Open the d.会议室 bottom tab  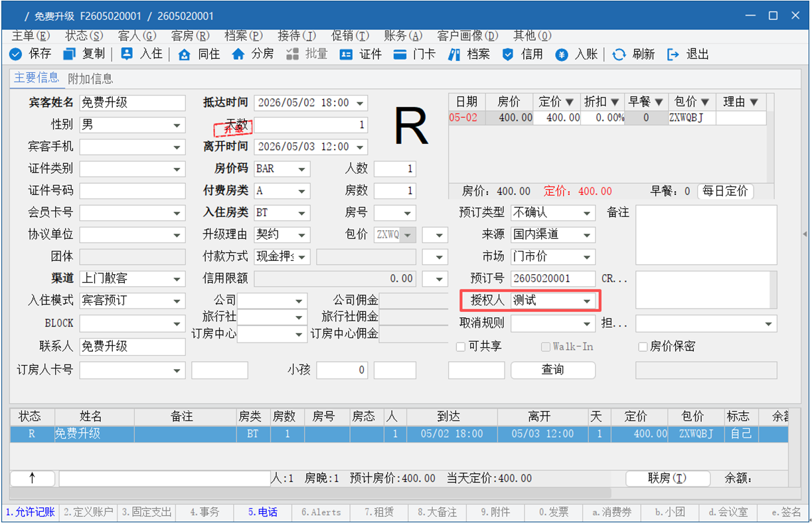point(727,512)
